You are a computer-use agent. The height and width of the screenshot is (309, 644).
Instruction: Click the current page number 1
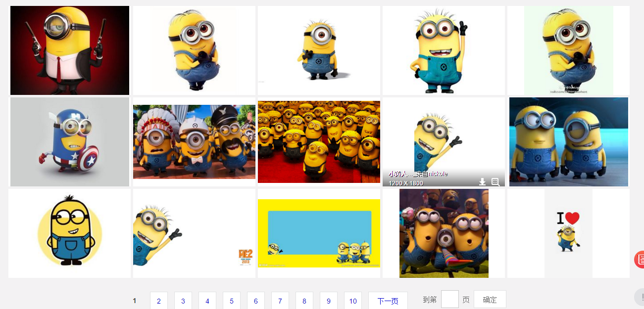pos(135,301)
